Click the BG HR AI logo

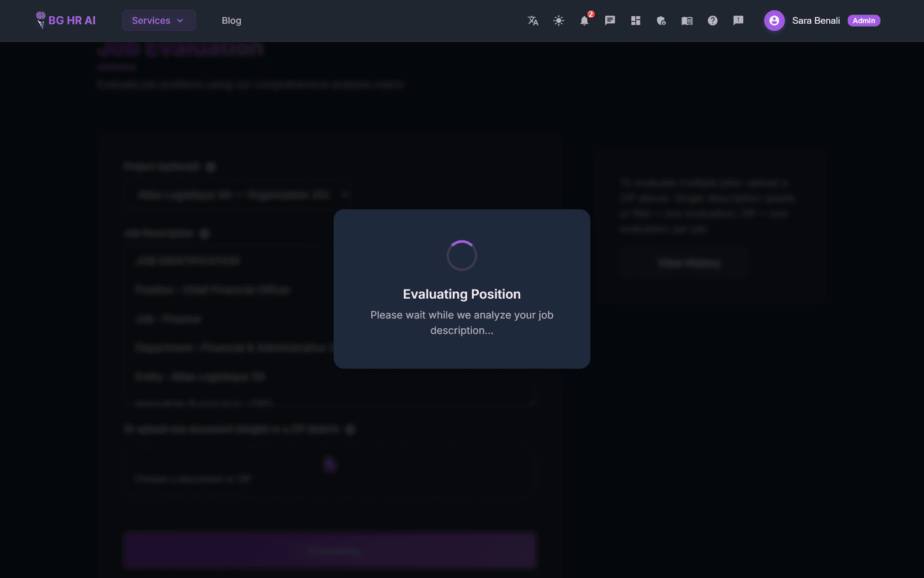[65, 20]
